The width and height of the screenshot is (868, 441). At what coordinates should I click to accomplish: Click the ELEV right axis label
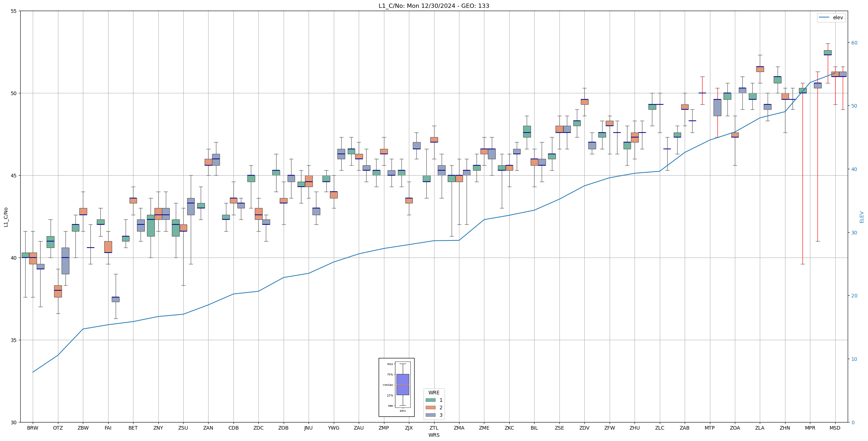pos(862,217)
